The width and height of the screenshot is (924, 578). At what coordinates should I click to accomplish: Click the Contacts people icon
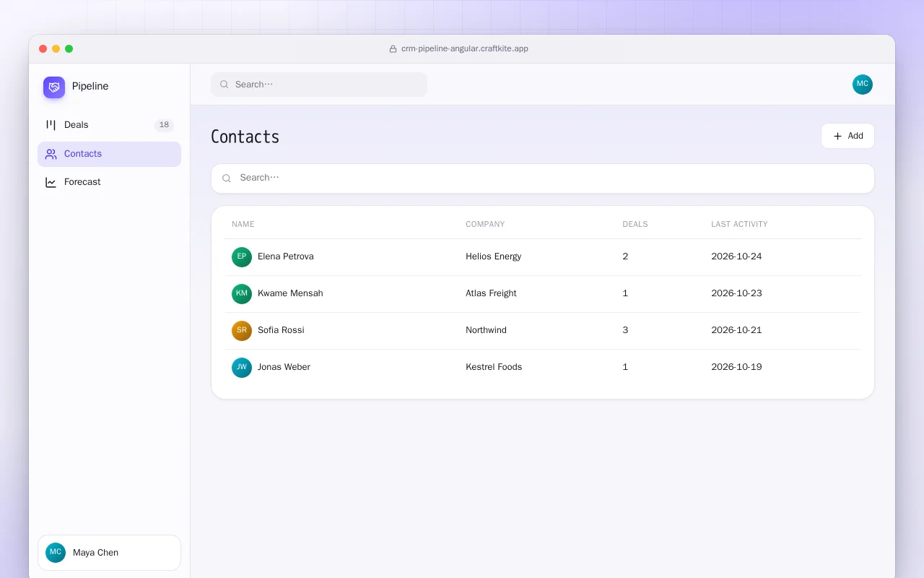[x=51, y=154]
